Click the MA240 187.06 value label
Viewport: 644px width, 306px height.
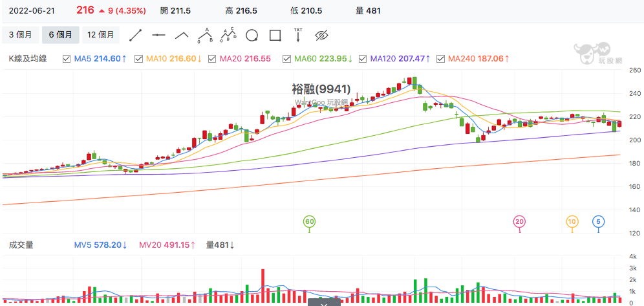point(479,59)
